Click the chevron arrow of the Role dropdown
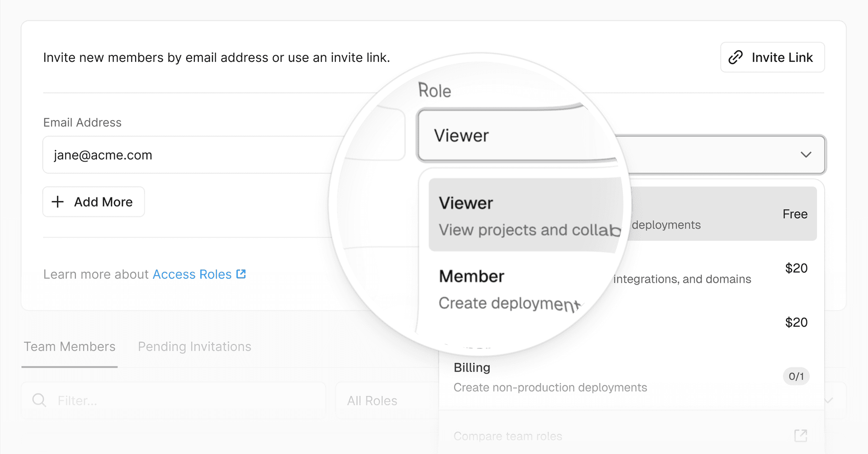Image resolution: width=868 pixels, height=454 pixels. click(806, 155)
